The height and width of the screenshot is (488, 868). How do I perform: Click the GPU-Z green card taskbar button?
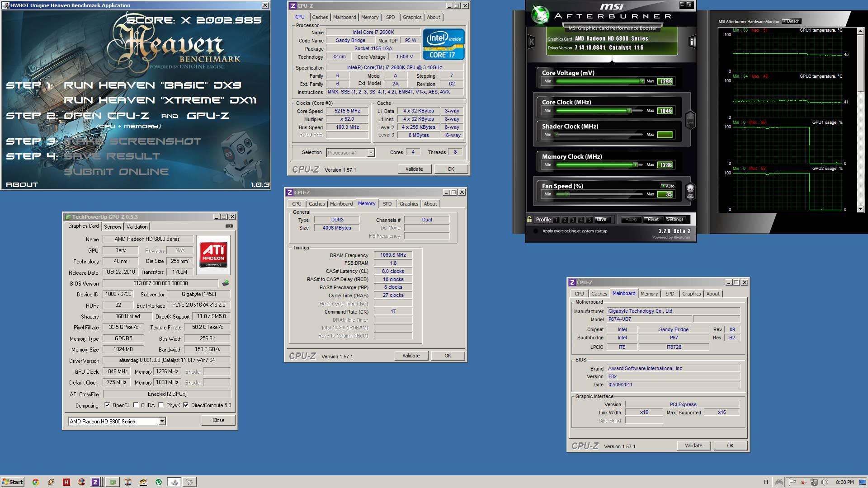point(113,482)
